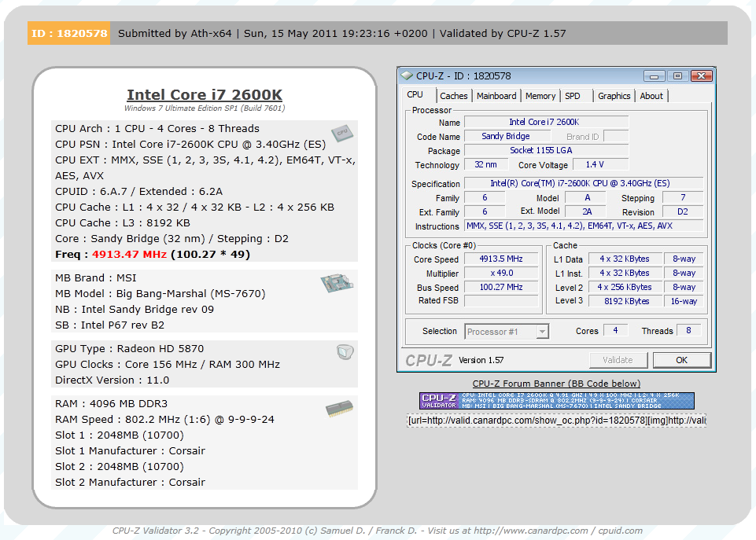
Task: Minimize the CPU-Z window
Action: pos(655,76)
